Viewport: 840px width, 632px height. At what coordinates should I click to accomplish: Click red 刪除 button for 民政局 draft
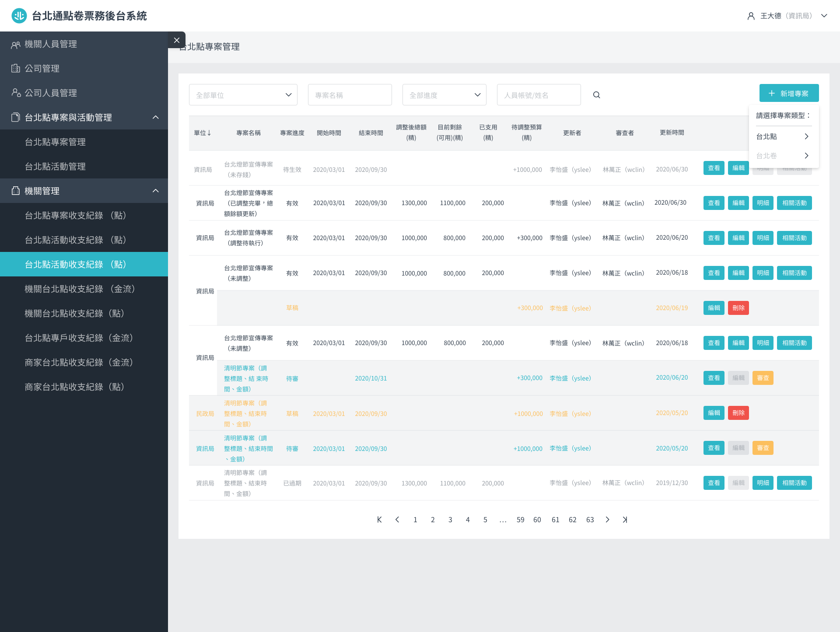(x=738, y=413)
